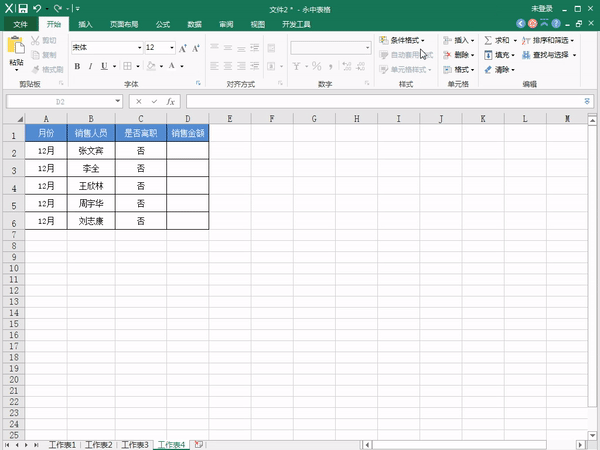
Task: Open the 删除 cells delete dropdown
Action: pos(459,55)
